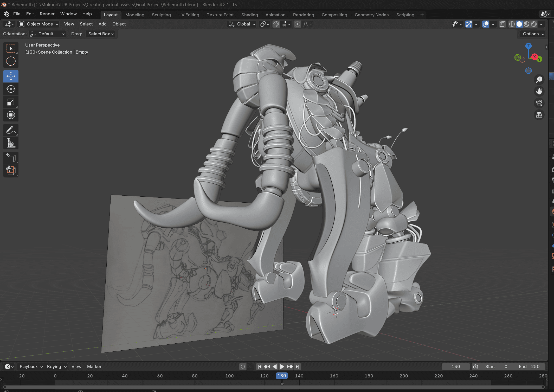Click the End frame 250 field
Screen dimensions: 554x392
click(x=529, y=367)
